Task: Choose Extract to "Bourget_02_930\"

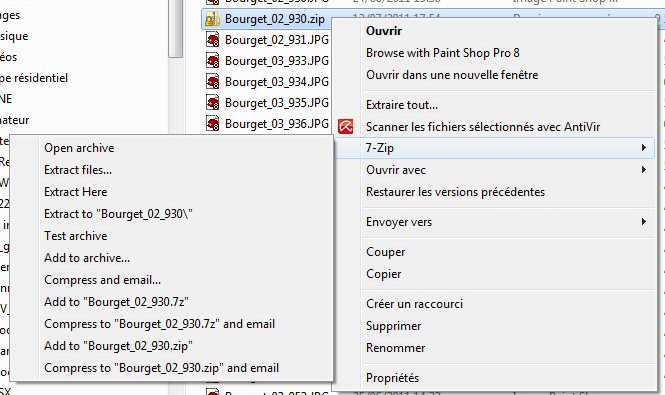Action: click(x=118, y=214)
